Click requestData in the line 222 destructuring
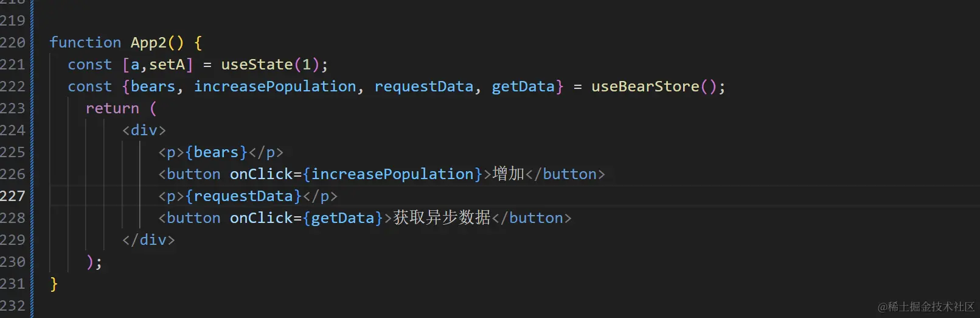 (x=423, y=87)
